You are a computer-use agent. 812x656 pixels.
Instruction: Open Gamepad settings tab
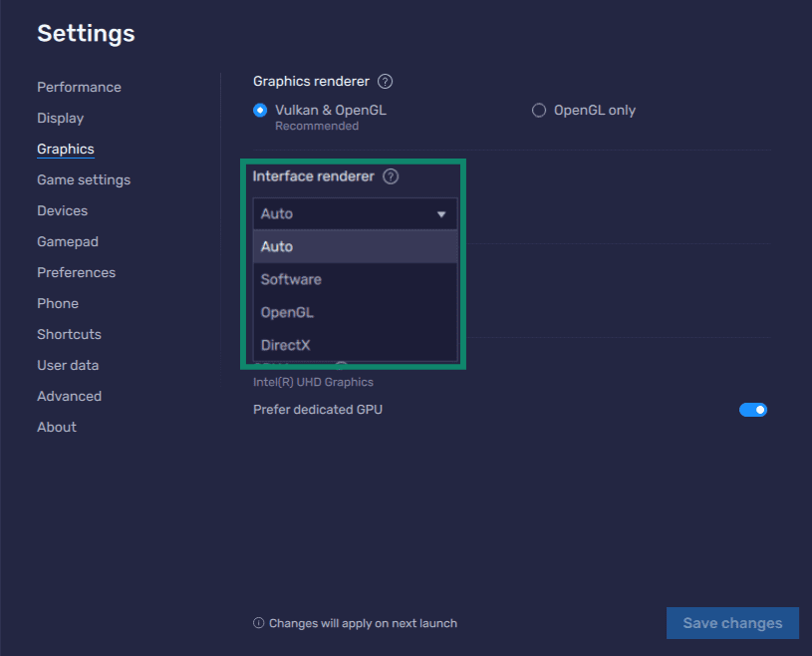point(68,242)
